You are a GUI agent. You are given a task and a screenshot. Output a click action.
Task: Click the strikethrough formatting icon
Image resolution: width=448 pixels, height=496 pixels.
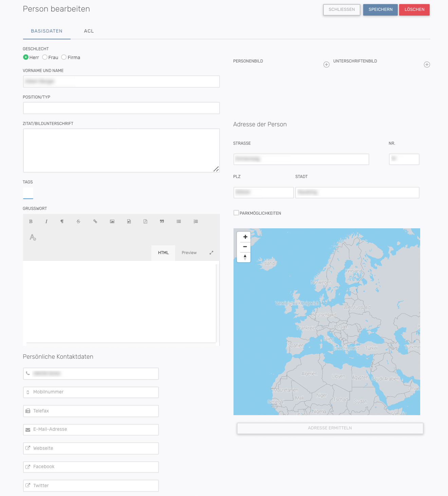click(78, 222)
